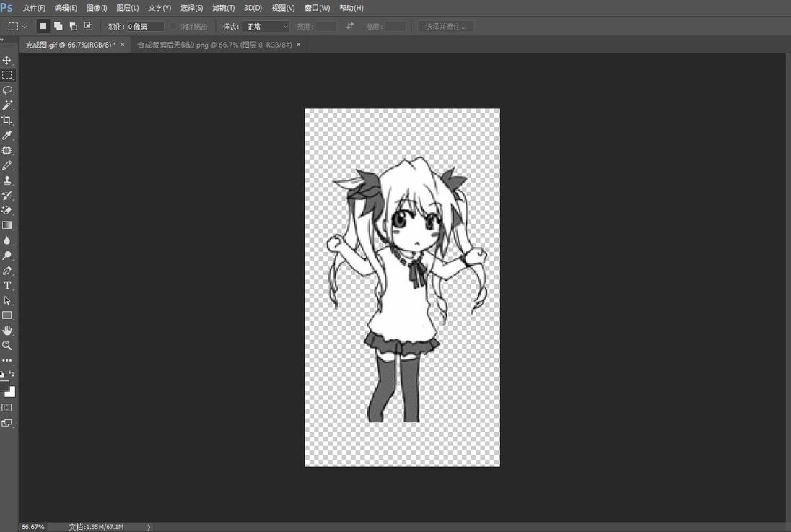Click the 选择并遮住 button
This screenshot has height=532, width=791.
(x=445, y=27)
